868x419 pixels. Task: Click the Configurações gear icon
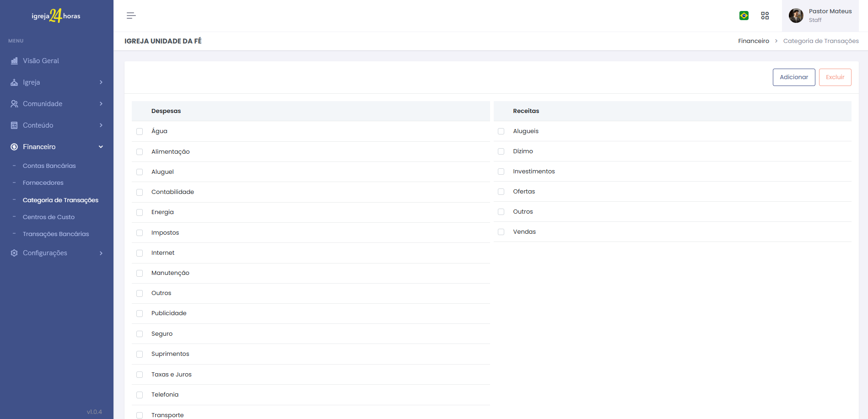point(14,253)
